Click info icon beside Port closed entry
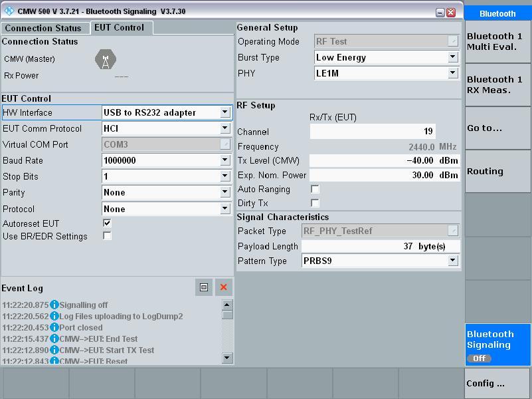This screenshot has height=399, width=532. [54, 327]
